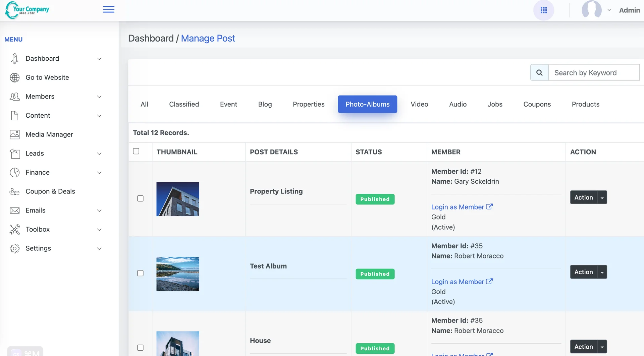Select the Emails envelope icon in sidebar
The width and height of the screenshot is (644, 356).
click(14, 210)
